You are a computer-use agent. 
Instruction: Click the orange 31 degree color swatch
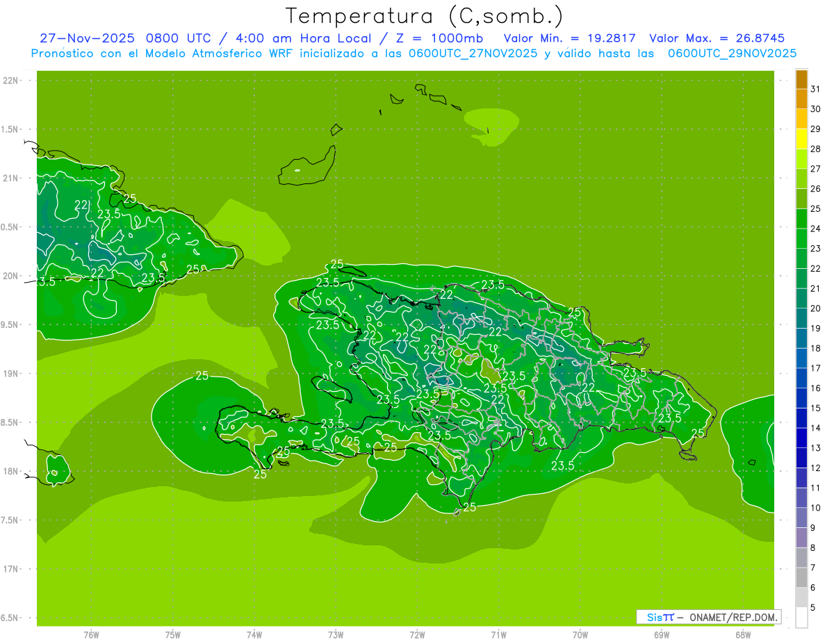pos(801,79)
